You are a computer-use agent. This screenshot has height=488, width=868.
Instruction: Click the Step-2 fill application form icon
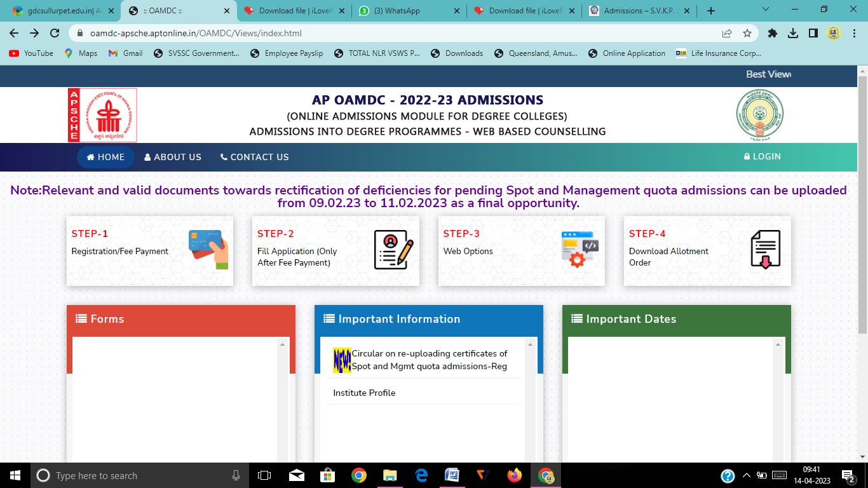coord(393,250)
